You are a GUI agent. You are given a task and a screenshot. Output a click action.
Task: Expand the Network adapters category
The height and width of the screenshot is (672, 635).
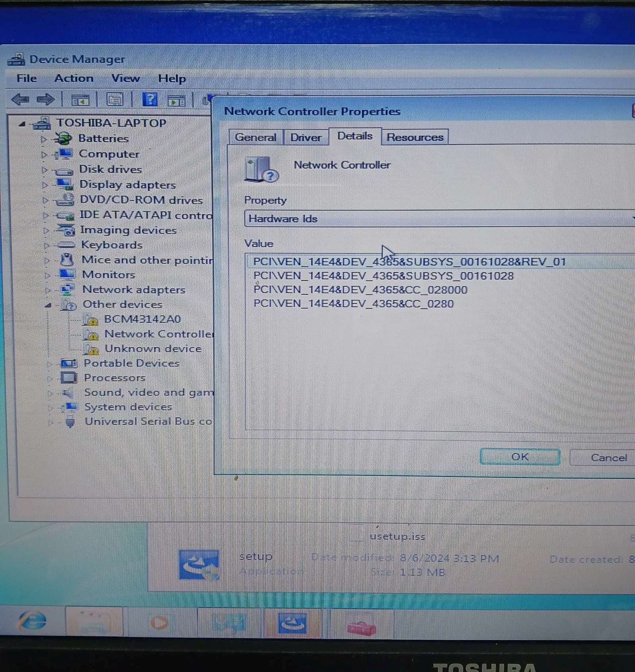tap(48, 290)
